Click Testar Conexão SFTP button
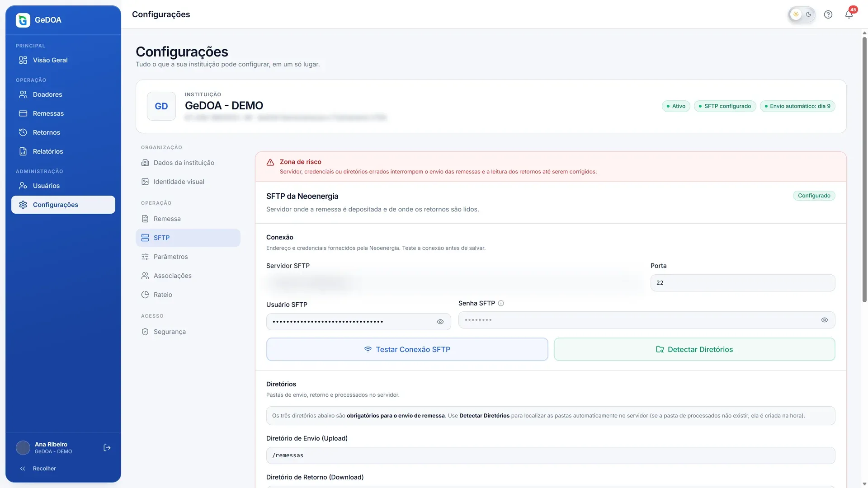 pos(407,349)
